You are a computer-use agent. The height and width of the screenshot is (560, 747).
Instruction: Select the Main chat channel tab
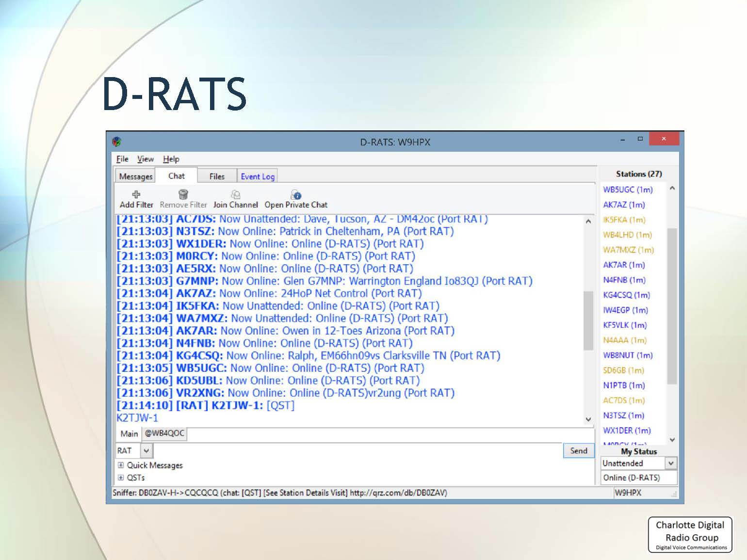(129, 433)
